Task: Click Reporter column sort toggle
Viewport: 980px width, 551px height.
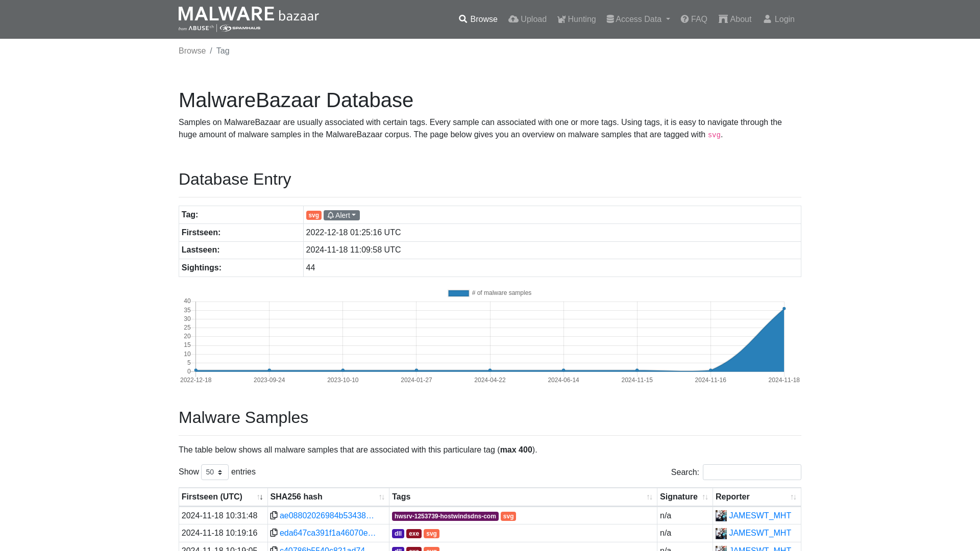Action: click(x=794, y=496)
